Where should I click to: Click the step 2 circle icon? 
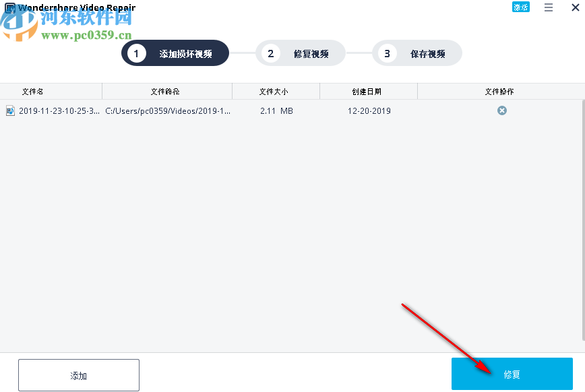pyautogui.click(x=270, y=53)
